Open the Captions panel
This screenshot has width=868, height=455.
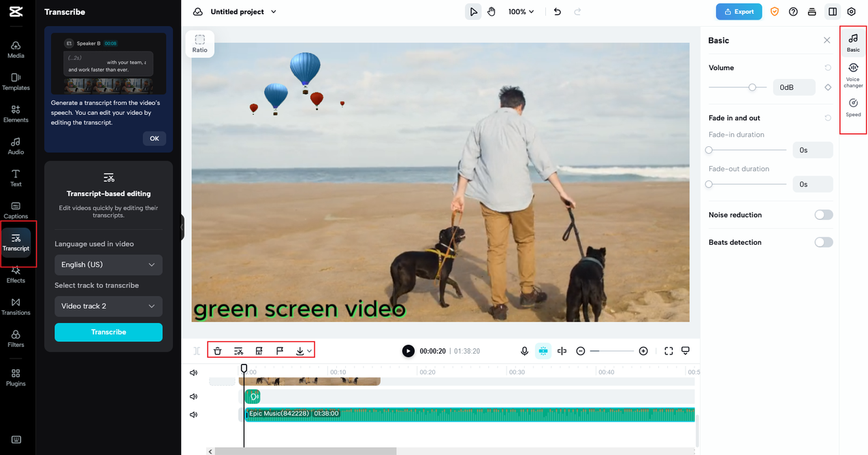pyautogui.click(x=16, y=210)
